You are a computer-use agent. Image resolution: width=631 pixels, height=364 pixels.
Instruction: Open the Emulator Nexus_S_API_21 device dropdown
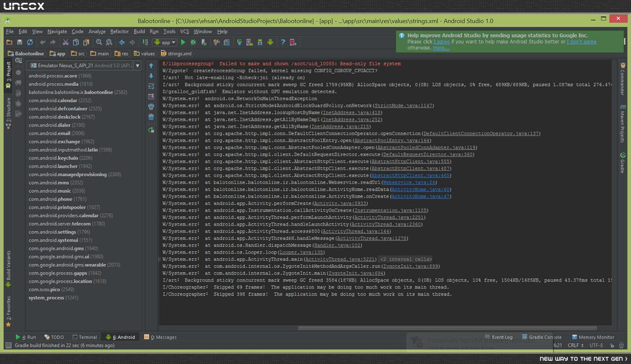pyautogui.click(x=84, y=66)
